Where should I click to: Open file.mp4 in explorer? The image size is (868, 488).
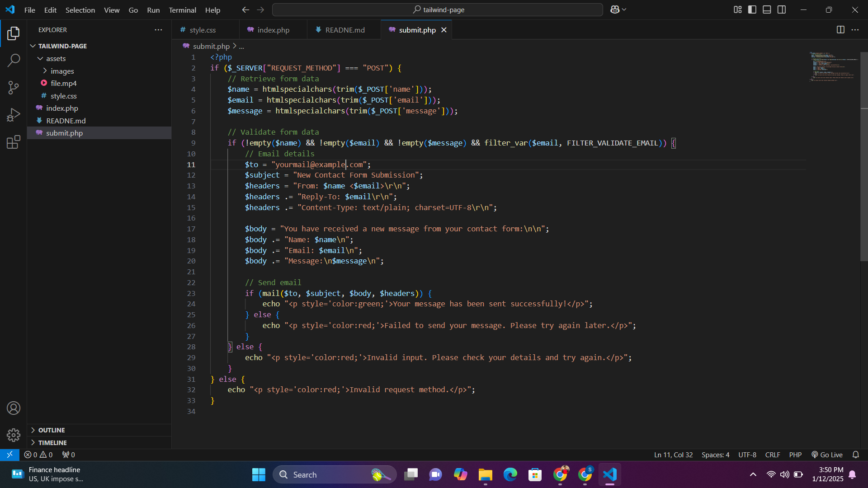click(x=99, y=83)
